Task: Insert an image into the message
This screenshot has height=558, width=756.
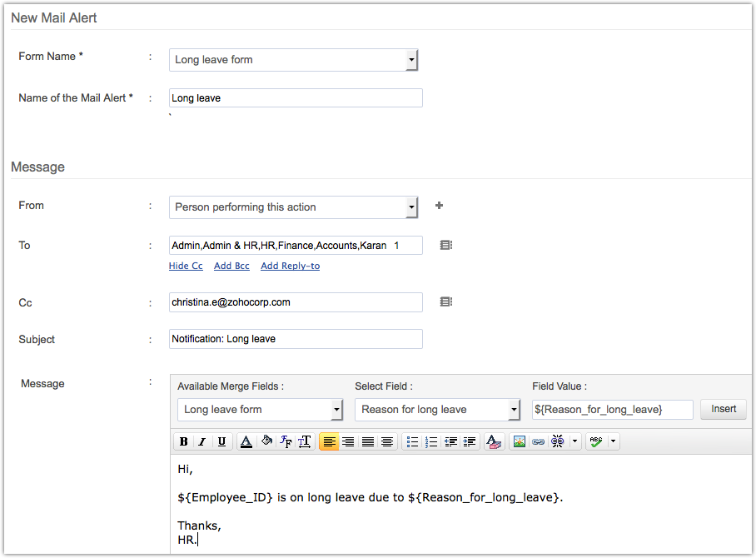Action: click(520, 442)
